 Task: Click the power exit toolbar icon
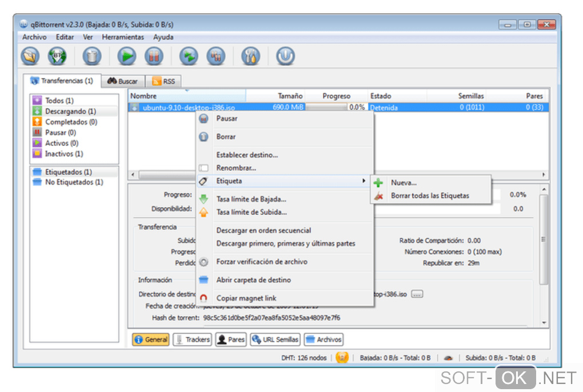[x=286, y=57]
